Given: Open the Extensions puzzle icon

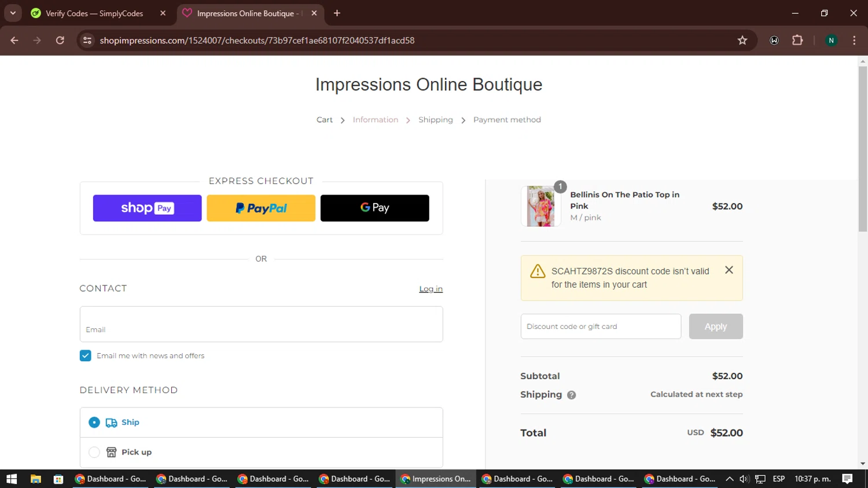Looking at the screenshot, I should [x=797, y=41].
